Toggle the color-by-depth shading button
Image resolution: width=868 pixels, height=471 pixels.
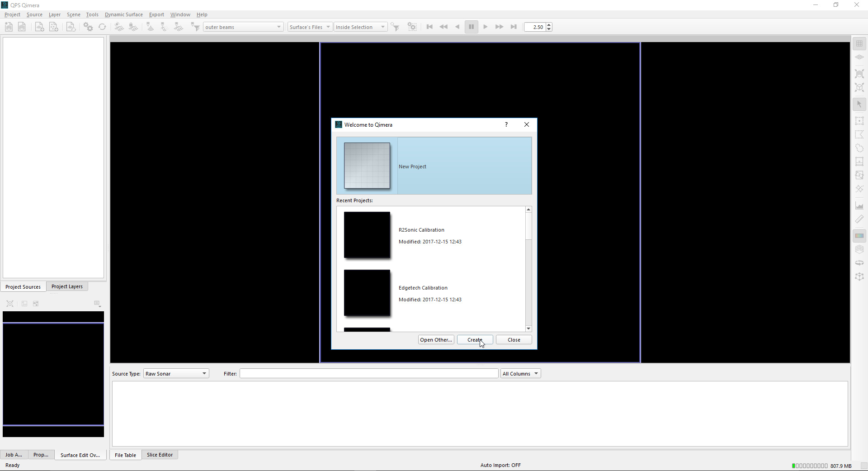tap(859, 236)
